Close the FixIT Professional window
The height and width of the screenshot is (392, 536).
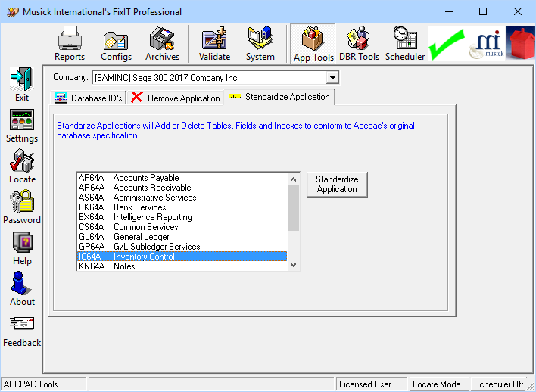click(518, 12)
